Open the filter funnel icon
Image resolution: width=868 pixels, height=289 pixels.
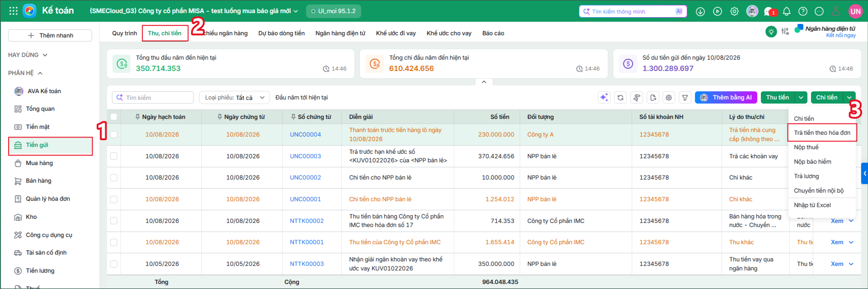(x=685, y=98)
